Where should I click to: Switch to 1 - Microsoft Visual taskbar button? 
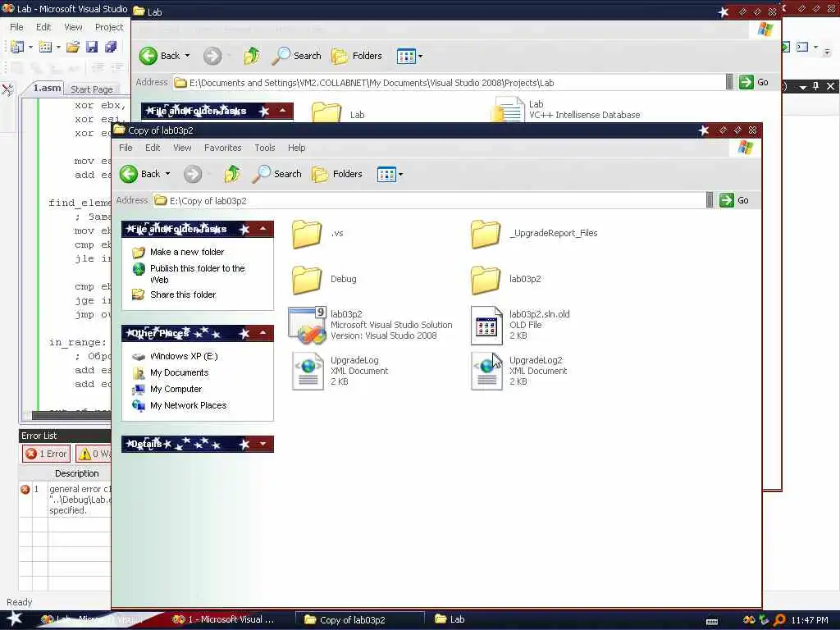tap(223, 619)
